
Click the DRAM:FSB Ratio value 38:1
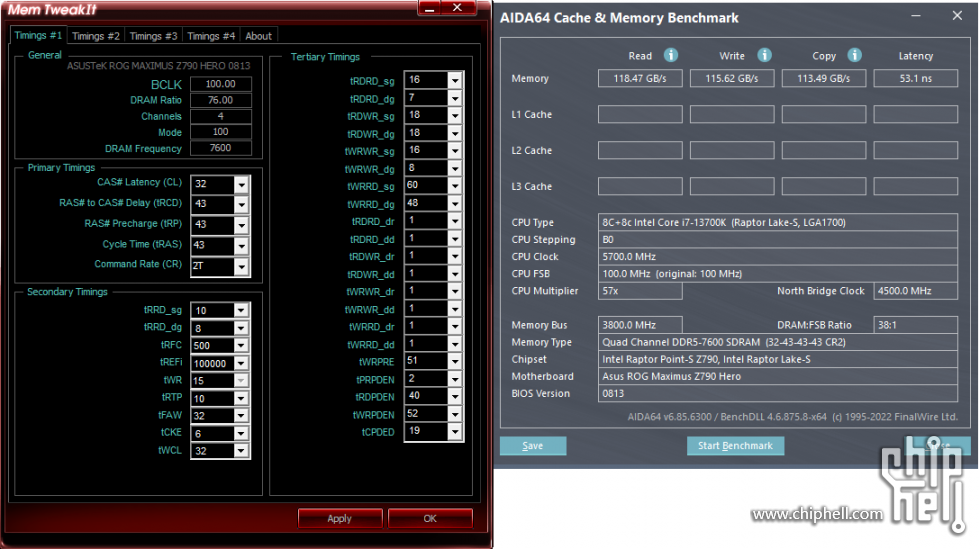[x=915, y=325]
